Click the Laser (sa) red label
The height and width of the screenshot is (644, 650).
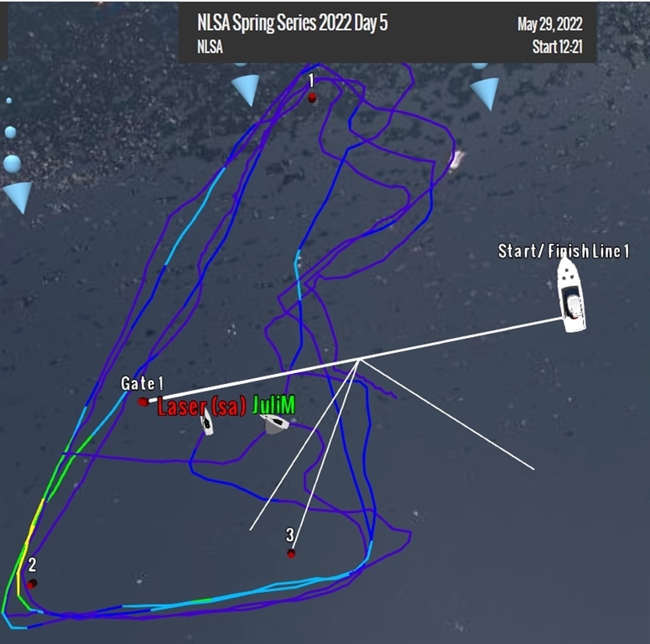pos(202,406)
